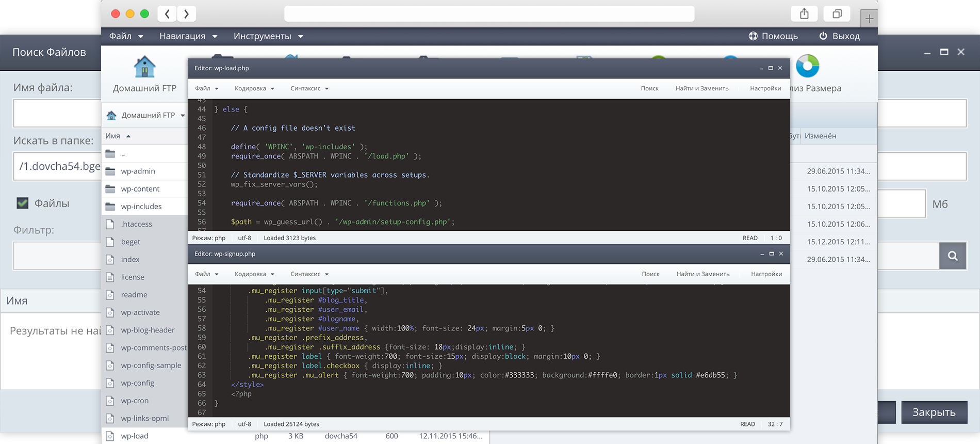Click the browser share icon
This screenshot has width=980, height=444.
tap(804, 14)
